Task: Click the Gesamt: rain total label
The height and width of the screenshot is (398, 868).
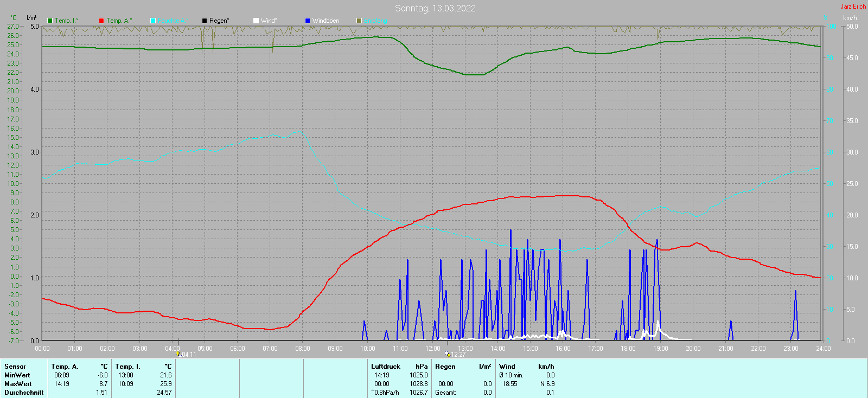Action: (446, 393)
